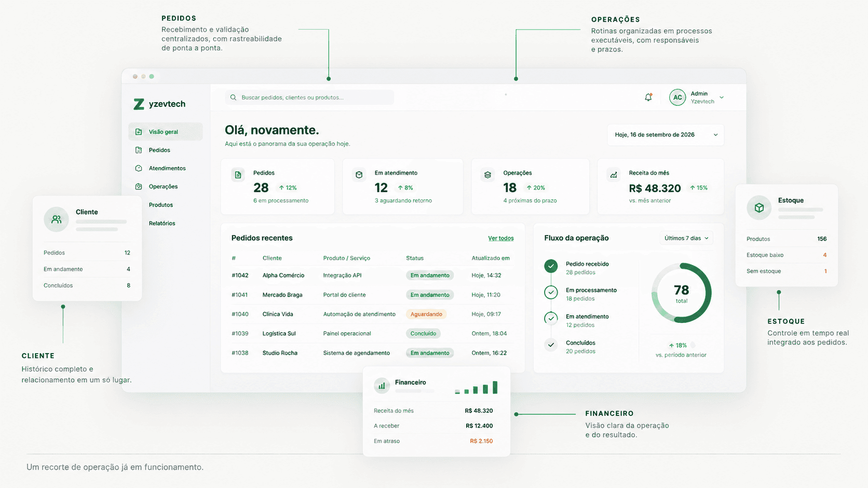Open the Pedidos sidebar menu label

coord(159,150)
